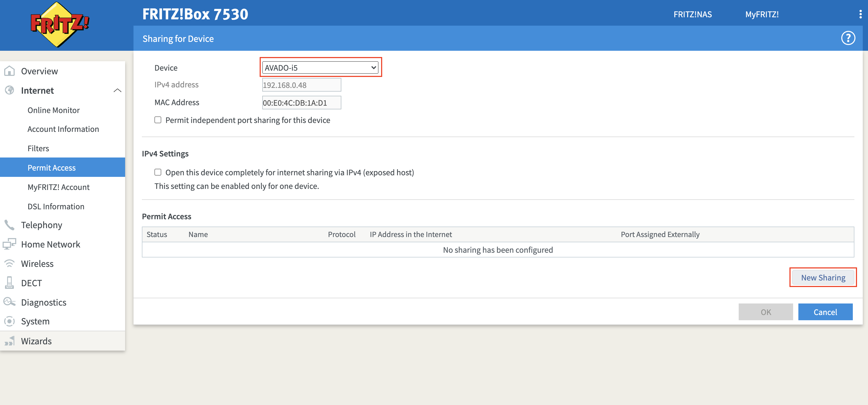868x405 pixels.
Task: Open the help question mark icon
Action: [848, 38]
